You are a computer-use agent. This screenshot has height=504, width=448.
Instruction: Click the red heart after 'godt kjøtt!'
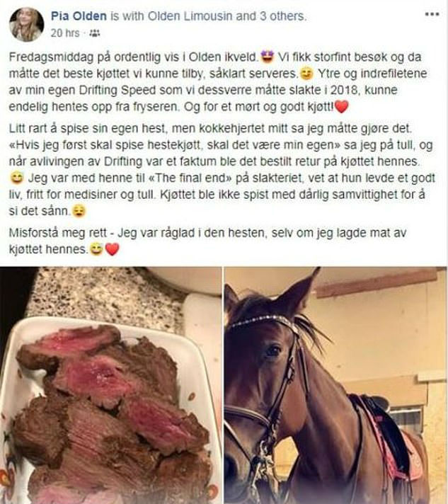[x=341, y=107]
